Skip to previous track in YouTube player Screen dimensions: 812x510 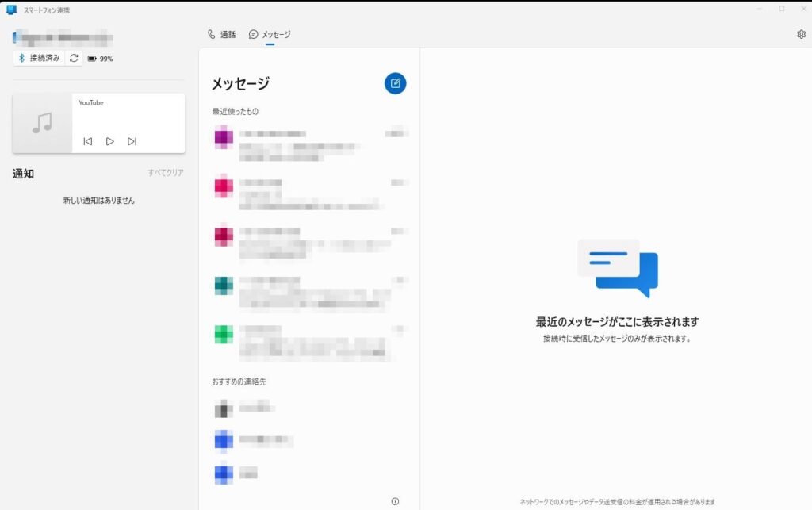[88, 141]
